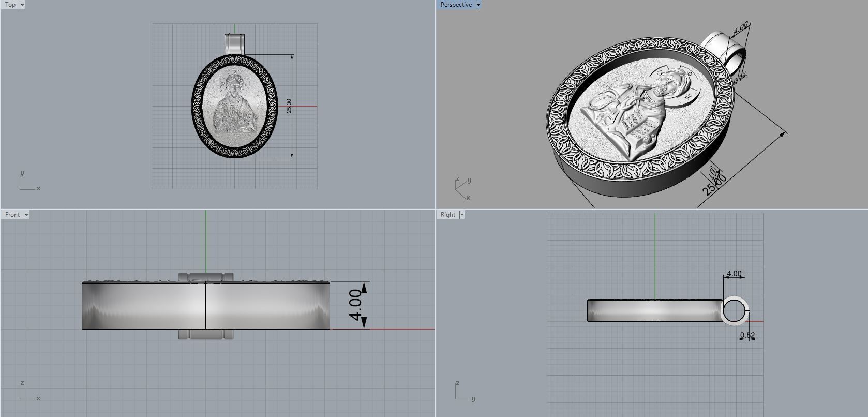The image size is (868, 417).
Task: Expand the Right viewport dropdown arrow
Action: [x=462, y=215]
